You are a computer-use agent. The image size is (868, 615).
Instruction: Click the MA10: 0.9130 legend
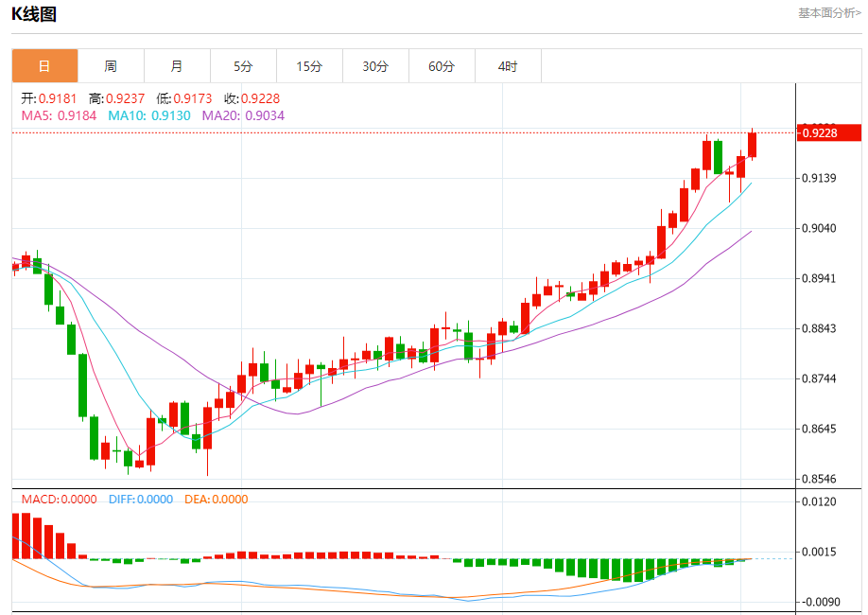click(149, 115)
